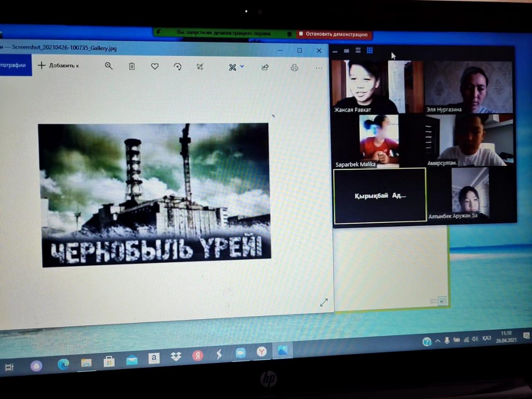Stop sharing with 'Остановить демонстрацию' button
Screen dimensions: 532x399
(x=334, y=34)
